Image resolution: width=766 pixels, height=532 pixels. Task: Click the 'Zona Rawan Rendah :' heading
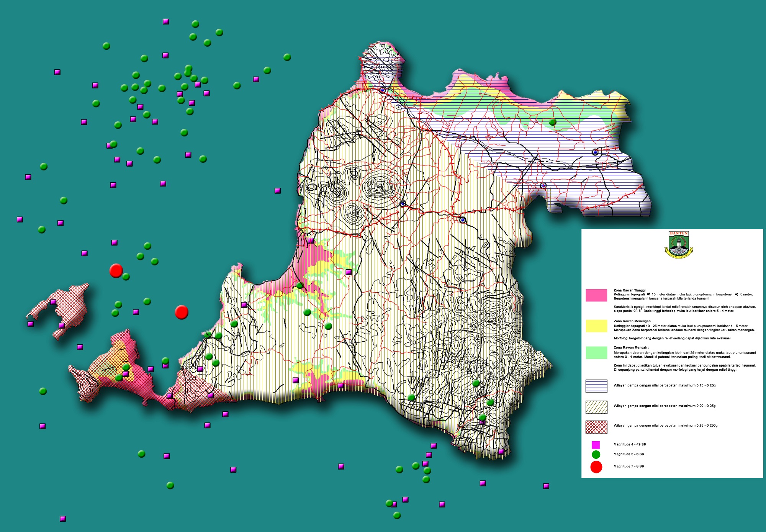(631, 347)
